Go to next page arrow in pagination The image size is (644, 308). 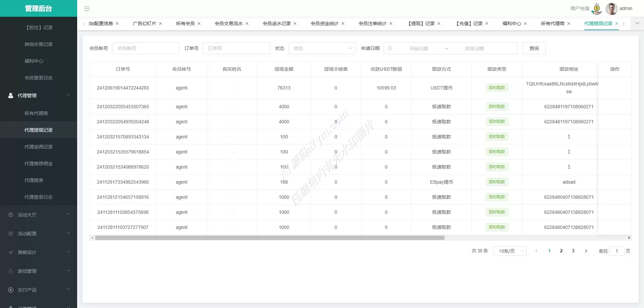point(586,251)
